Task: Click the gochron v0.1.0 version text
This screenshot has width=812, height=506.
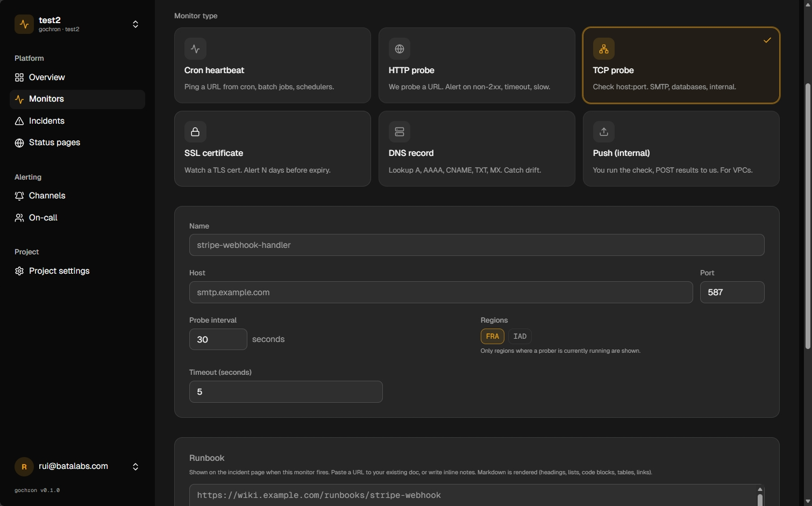Action: coord(37,490)
